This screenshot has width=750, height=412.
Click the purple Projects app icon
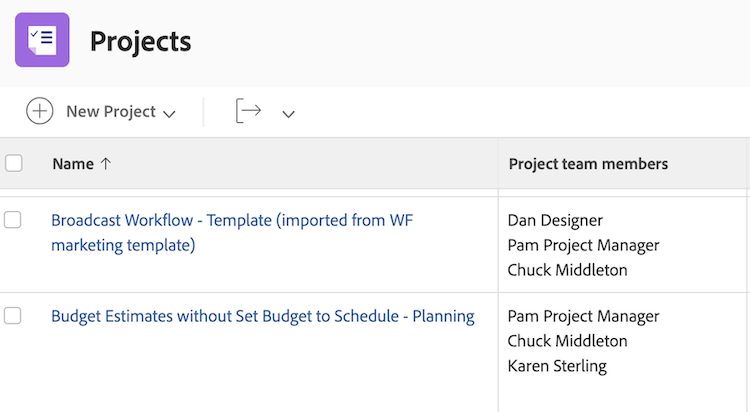(42, 40)
